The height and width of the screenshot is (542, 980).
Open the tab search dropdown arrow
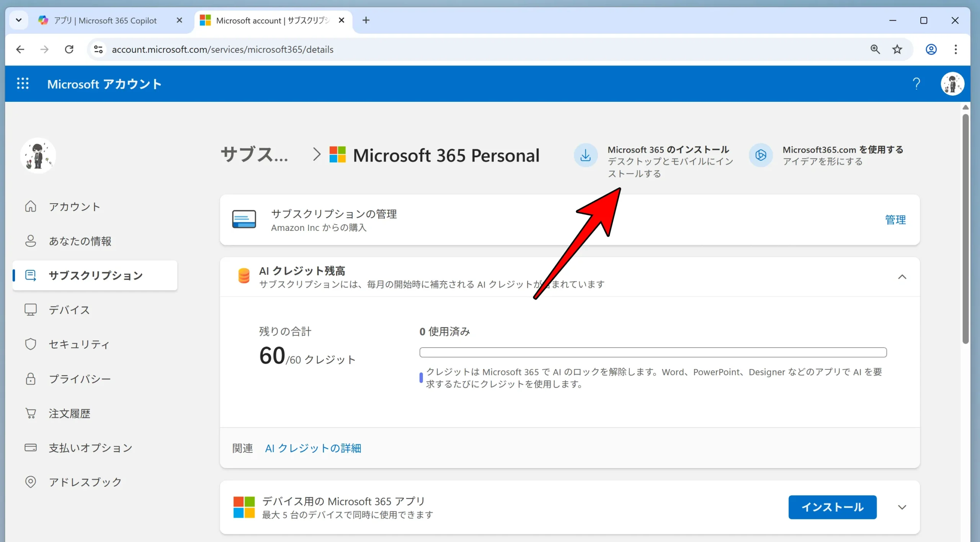(x=19, y=20)
